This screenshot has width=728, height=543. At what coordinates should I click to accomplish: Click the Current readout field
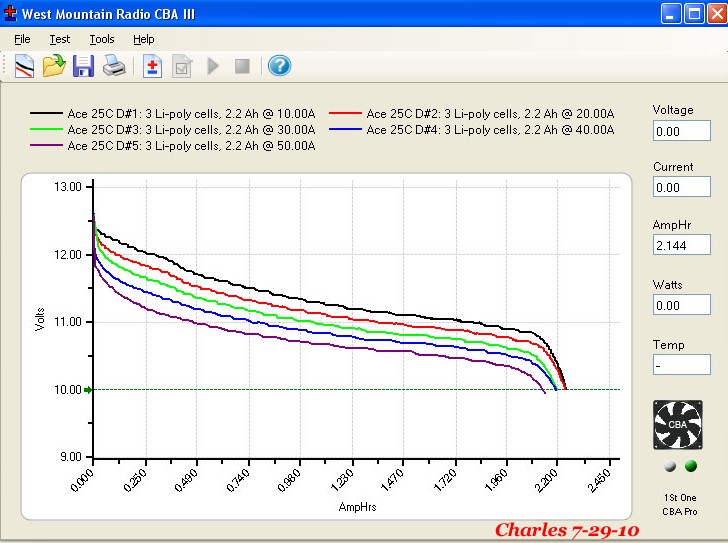pyautogui.click(x=681, y=187)
